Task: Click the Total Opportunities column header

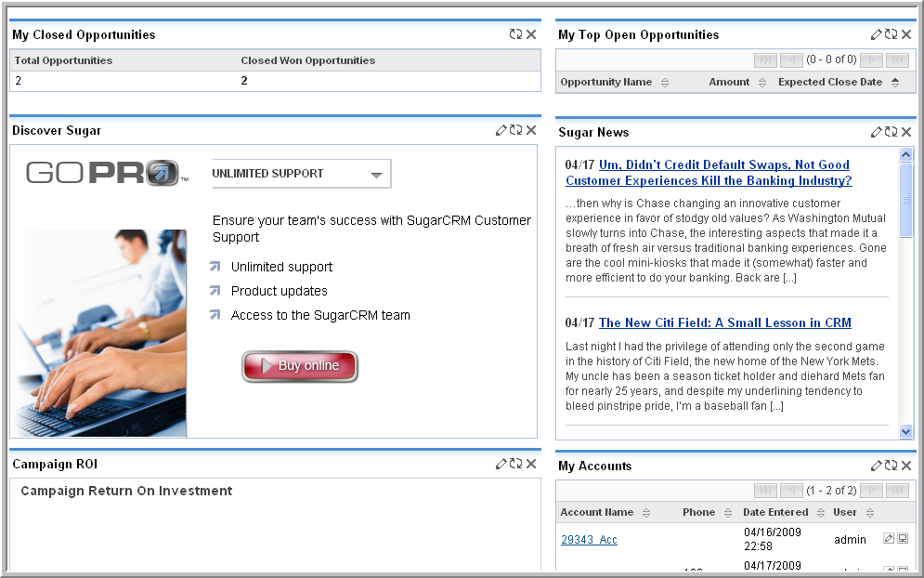Action: point(64,60)
